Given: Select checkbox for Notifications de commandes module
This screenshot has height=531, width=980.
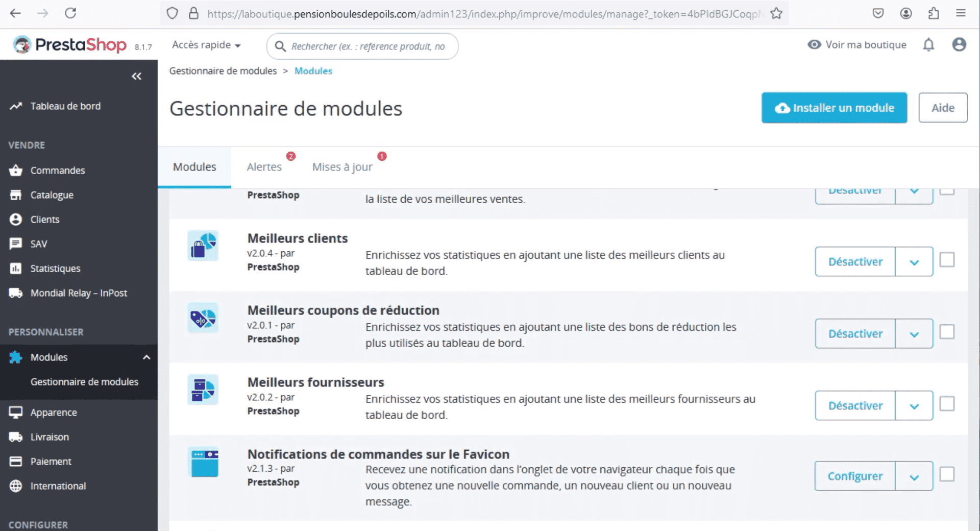Looking at the screenshot, I should tap(947, 474).
